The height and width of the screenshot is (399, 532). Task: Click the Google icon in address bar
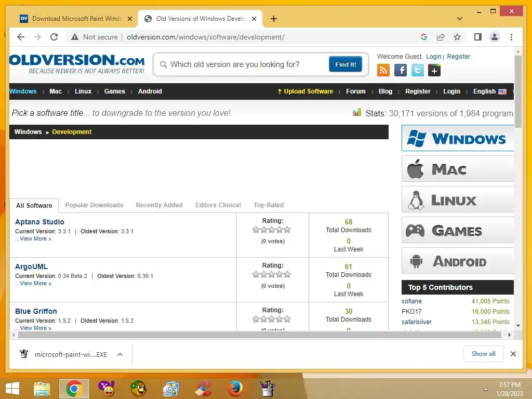(424, 37)
